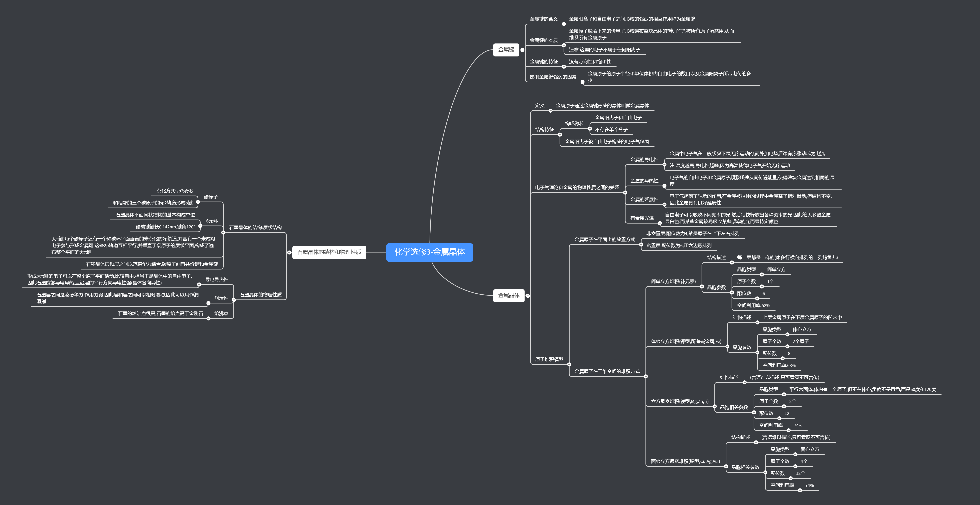980x505 pixels.
Task: Collapse the 金属键 branch toggle
Action: 522,50
